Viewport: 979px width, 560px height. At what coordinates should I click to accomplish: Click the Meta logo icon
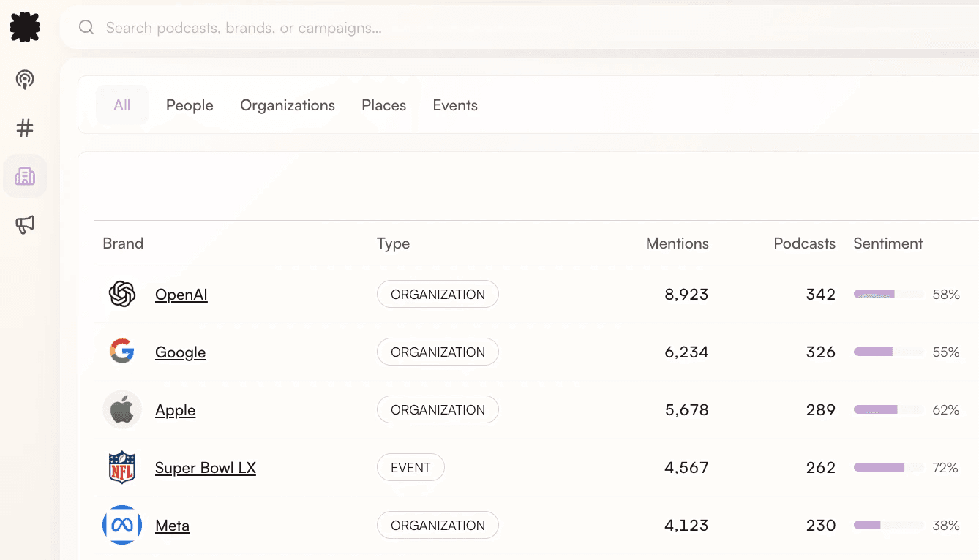pos(122,525)
